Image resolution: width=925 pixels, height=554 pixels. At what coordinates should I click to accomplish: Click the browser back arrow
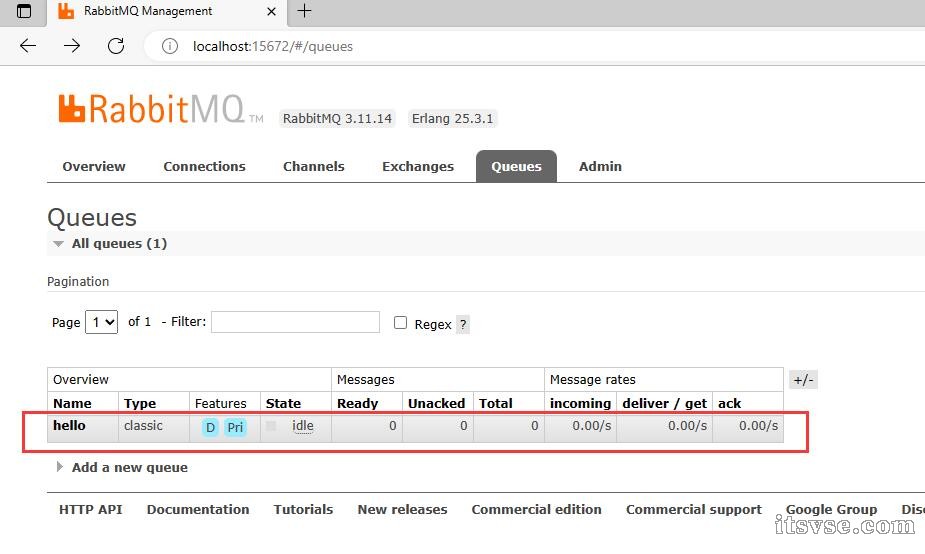28,46
